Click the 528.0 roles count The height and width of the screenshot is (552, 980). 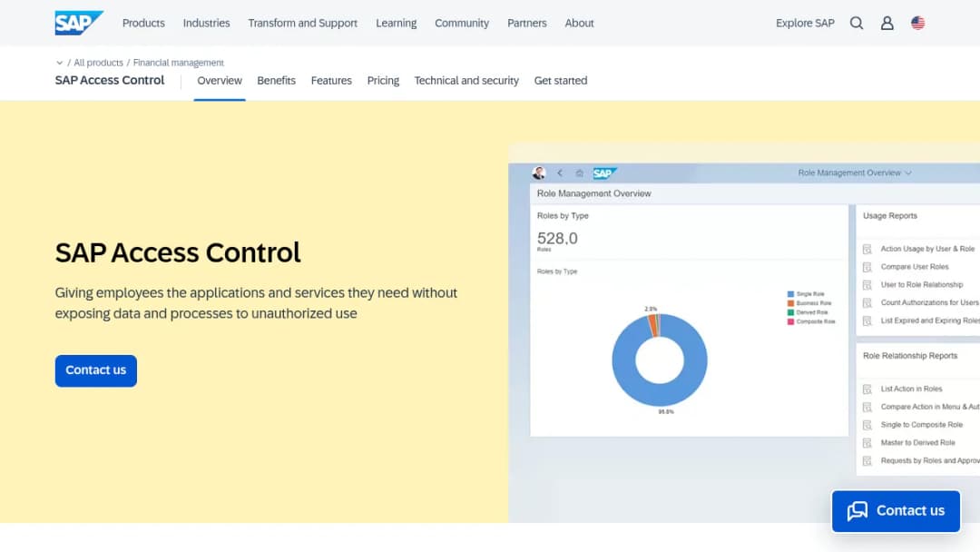coord(557,238)
